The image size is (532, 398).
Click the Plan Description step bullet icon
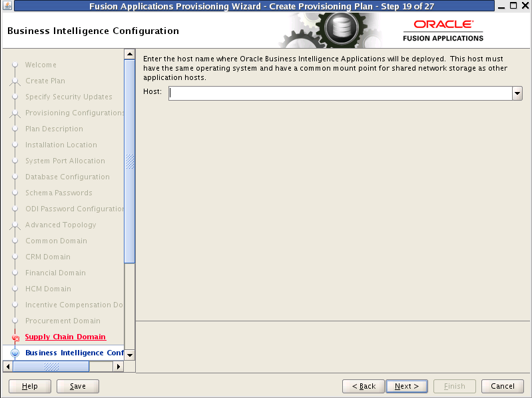click(15, 129)
